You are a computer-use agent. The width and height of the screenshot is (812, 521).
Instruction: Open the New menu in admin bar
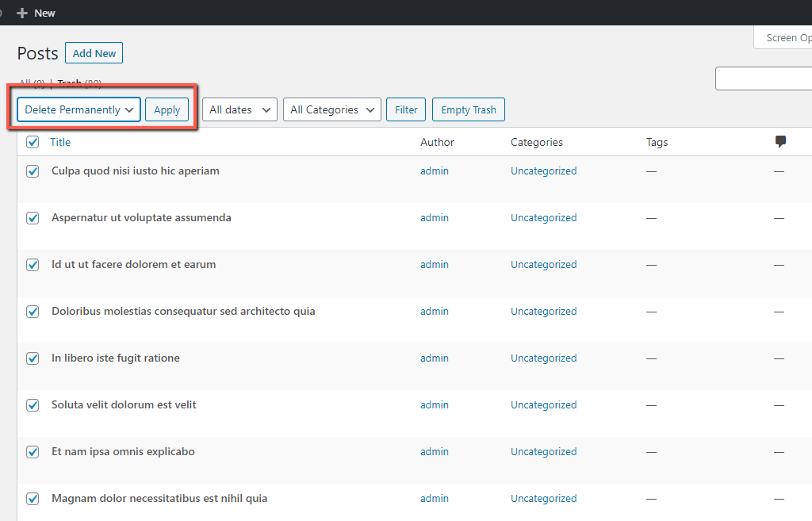(36, 13)
